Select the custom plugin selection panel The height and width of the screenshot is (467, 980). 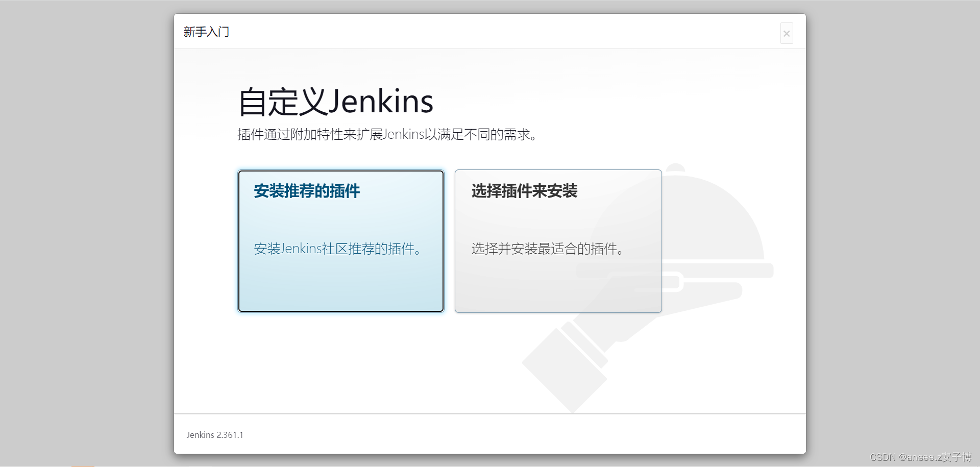pos(557,241)
